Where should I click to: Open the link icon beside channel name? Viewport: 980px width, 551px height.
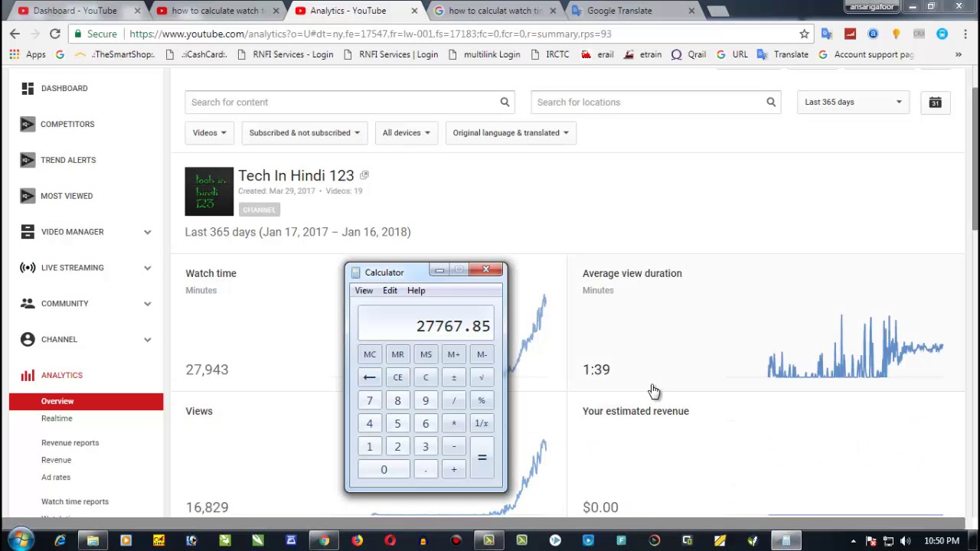[364, 176]
